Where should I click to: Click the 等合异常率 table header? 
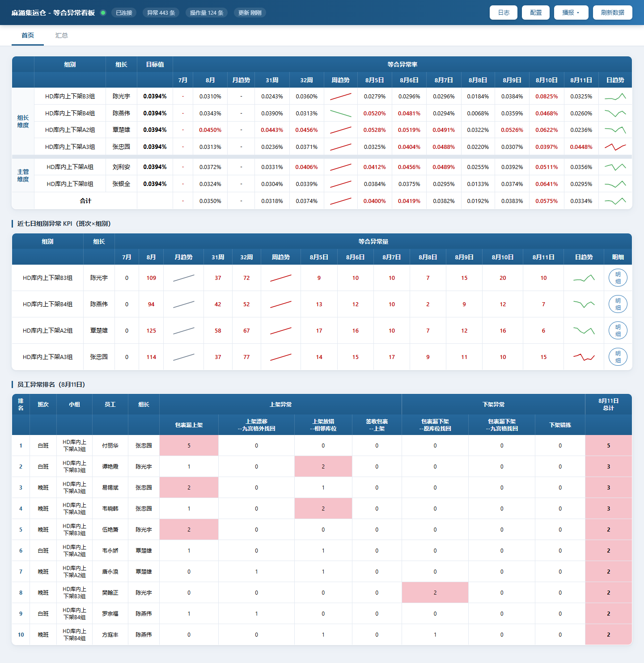(x=402, y=64)
